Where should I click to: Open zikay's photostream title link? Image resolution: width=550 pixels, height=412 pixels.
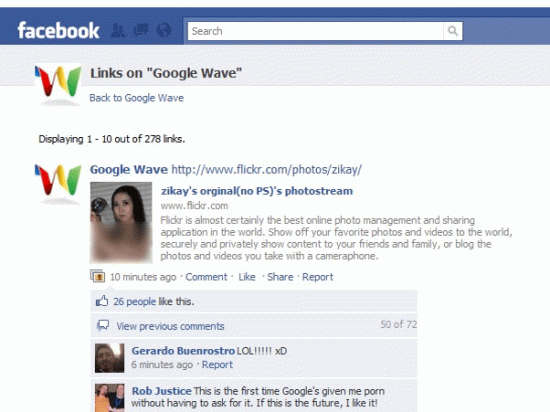257,191
